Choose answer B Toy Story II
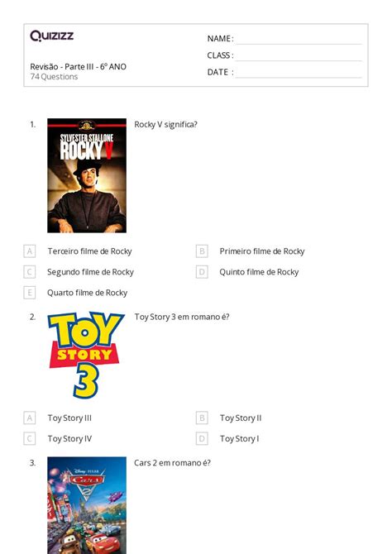 [202, 418]
